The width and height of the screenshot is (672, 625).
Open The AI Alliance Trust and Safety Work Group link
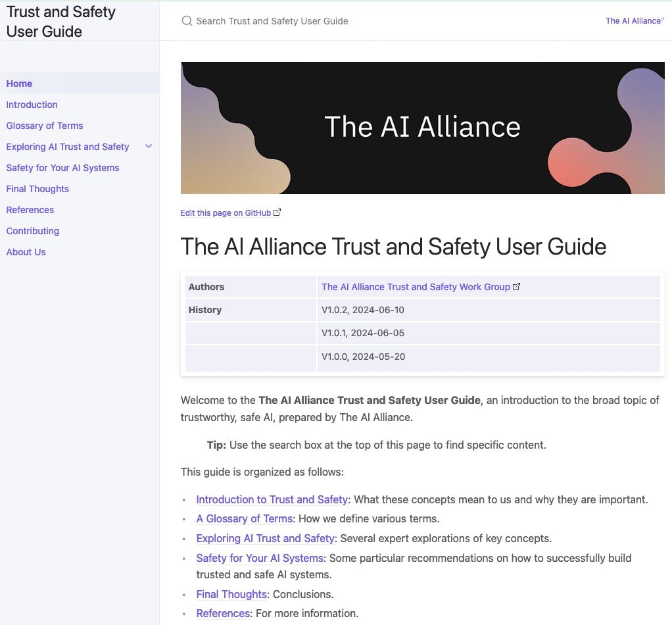415,286
